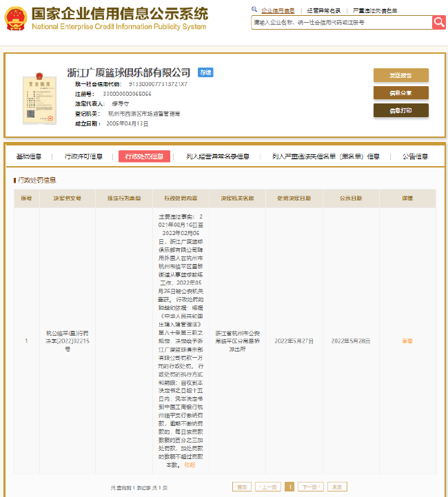Click the 信息分享 button
The height and width of the screenshot is (497, 448).
coord(401,93)
